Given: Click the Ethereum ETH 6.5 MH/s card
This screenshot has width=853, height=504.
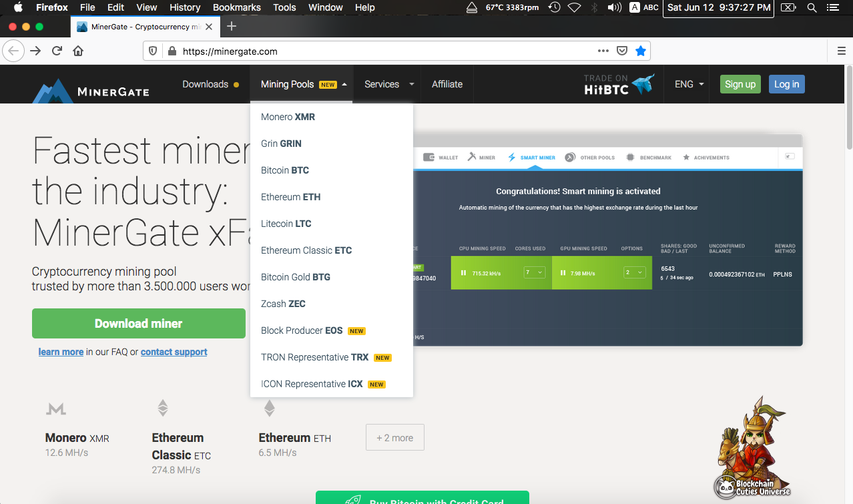Looking at the screenshot, I should click(295, 429).
